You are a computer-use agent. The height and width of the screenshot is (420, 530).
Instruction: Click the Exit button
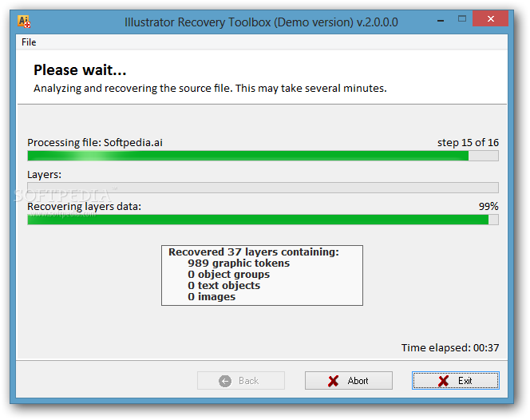[455, 381]
